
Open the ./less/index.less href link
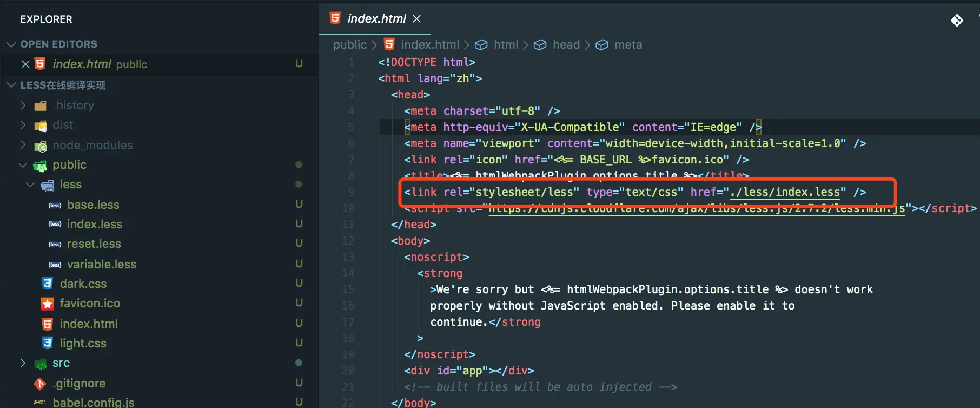785,192
